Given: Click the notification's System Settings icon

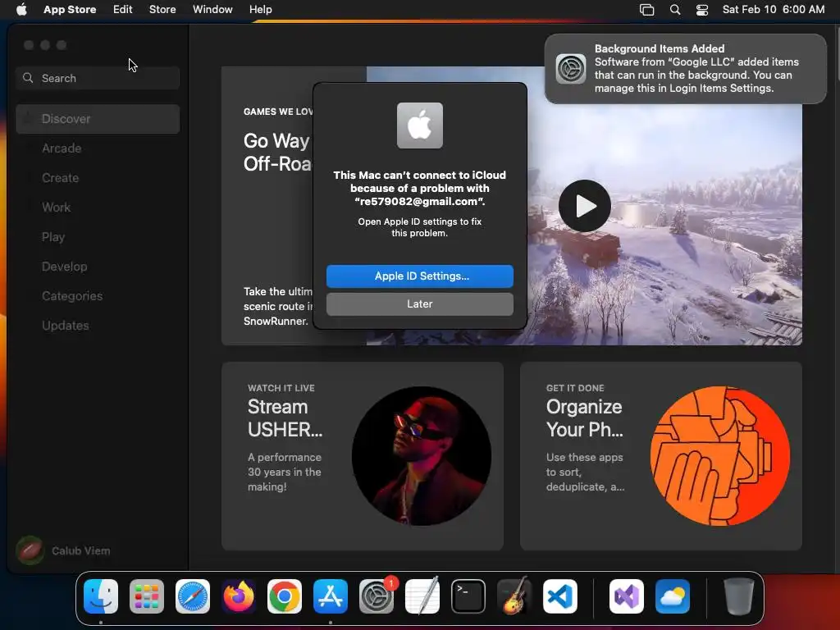Looking at the screenshot, I should click(x=571, y=69).
